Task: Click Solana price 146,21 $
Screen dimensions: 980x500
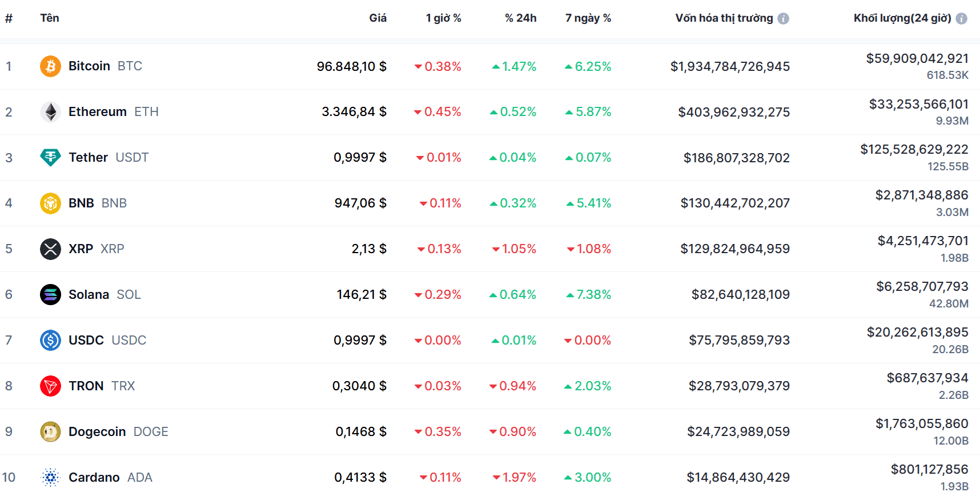Action: [362, 294]
